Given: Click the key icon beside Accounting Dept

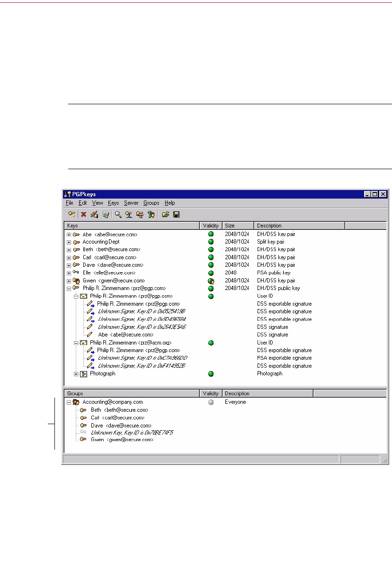Looking at the screenshot, I should click(76, 242).
